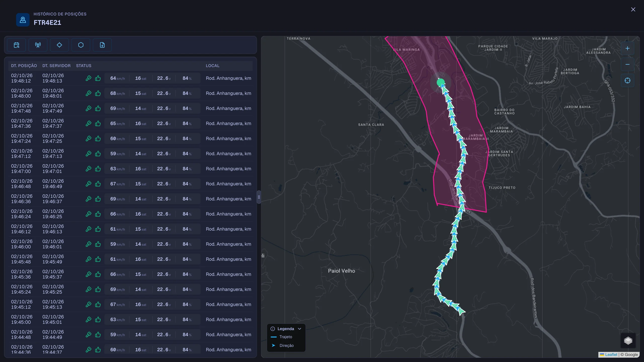Click the DT. POSIÇÃO column header

point(24,66)
